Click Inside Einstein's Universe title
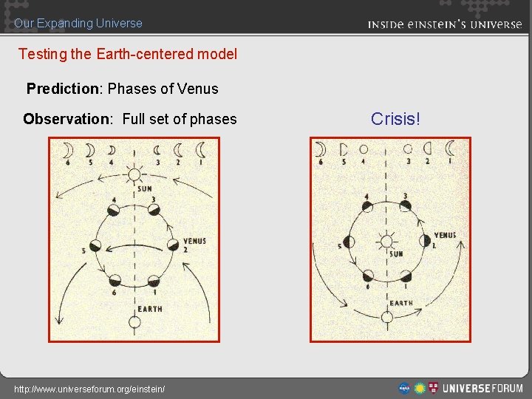 point(445,24)
